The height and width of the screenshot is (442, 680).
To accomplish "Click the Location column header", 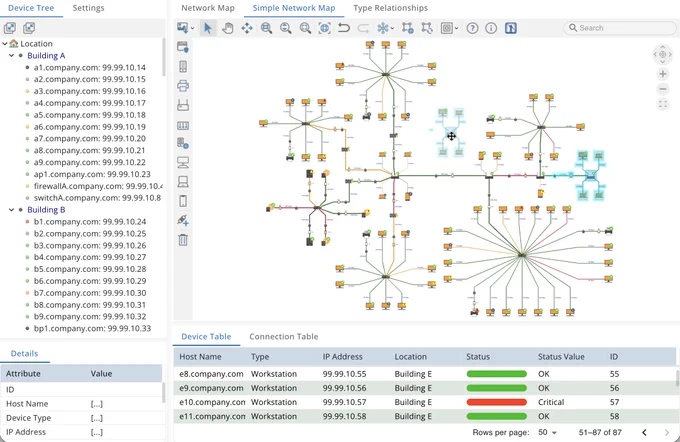I will [411, 357].
